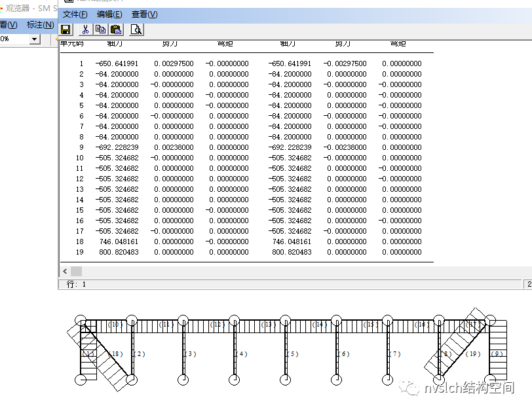Select second -650.641991 value in row 1
This screenshot has width=532, height=411.
[290, 63]
